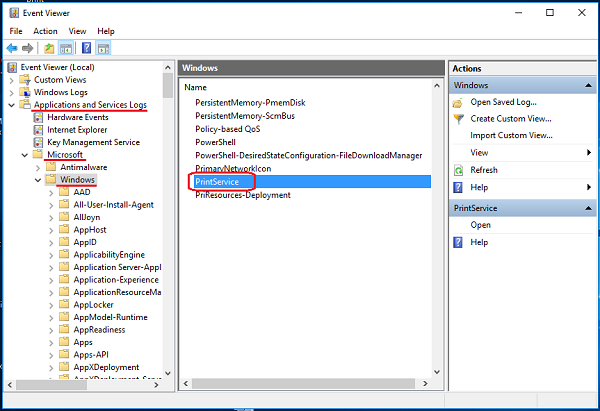
Task: Select Apps-API tree folder
Action: (91, 355)
